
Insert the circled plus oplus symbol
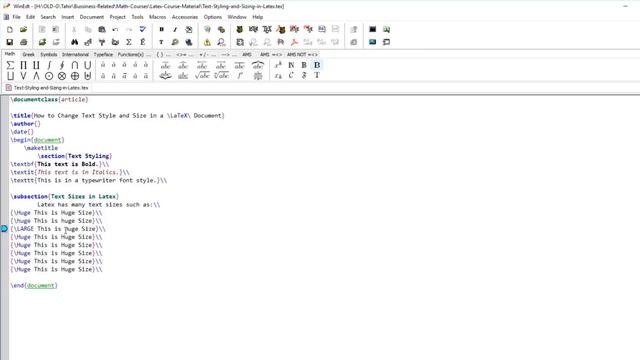(75, 76)
